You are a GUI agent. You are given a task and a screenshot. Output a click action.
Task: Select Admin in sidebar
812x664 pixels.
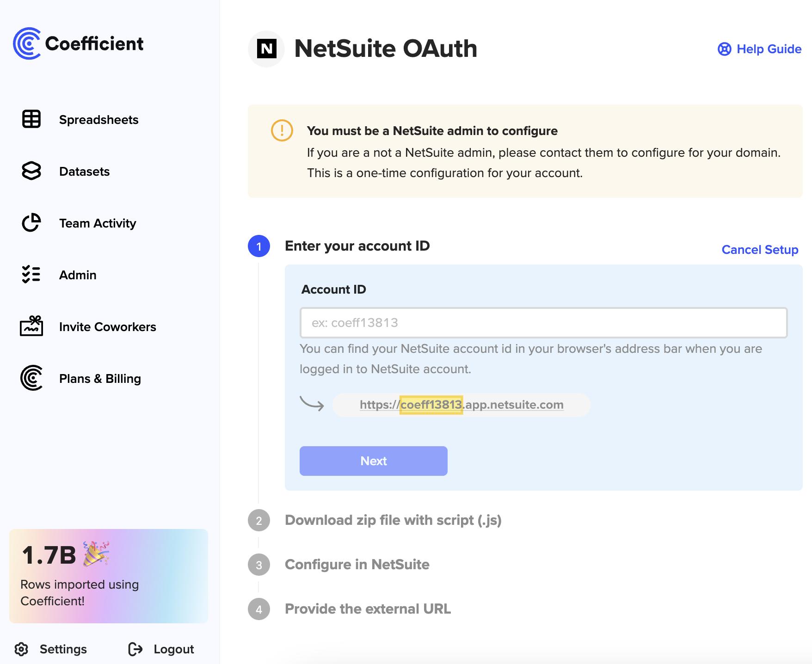(x=78, y=275)
